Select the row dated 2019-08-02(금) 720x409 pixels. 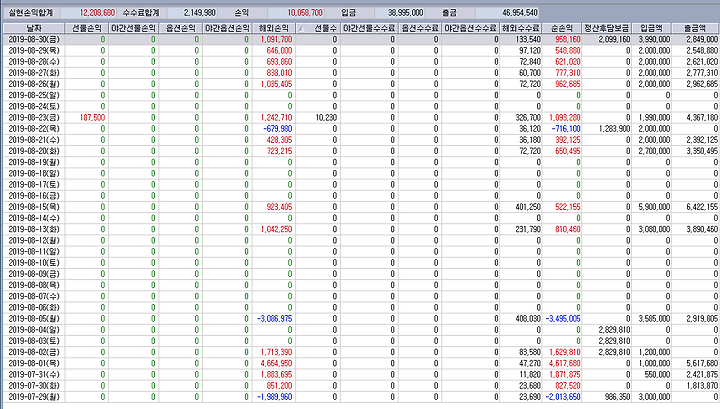[x=361, y=352]
